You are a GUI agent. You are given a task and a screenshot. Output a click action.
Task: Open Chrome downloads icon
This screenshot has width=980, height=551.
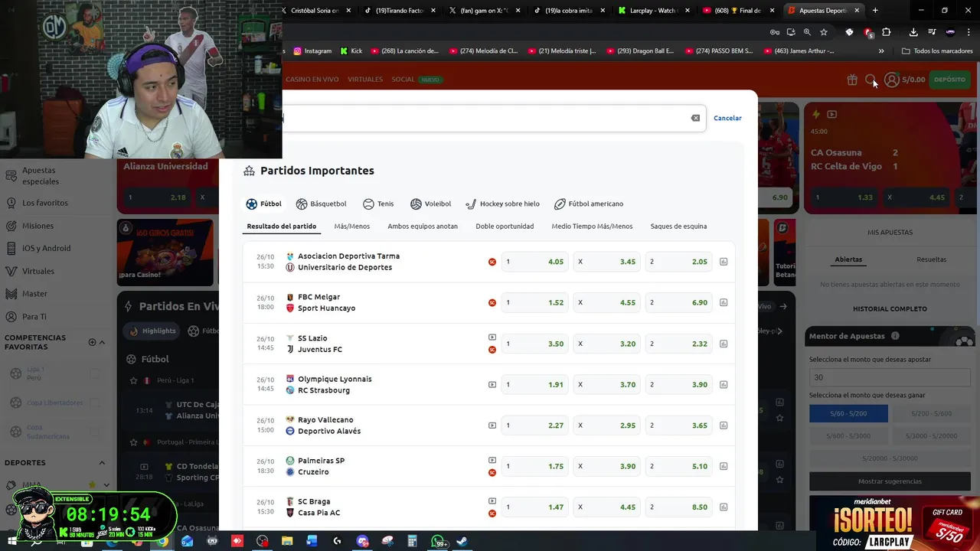(913, 32)
